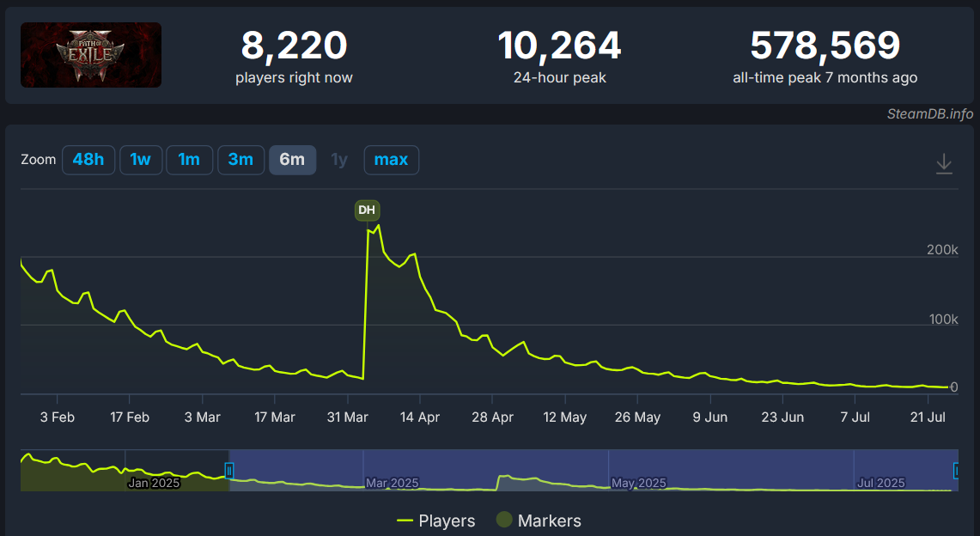The height and width of the screenshot is (536, 980).
Task: Click the Jul 2025 label in navigator
Action: click(880, 483)
